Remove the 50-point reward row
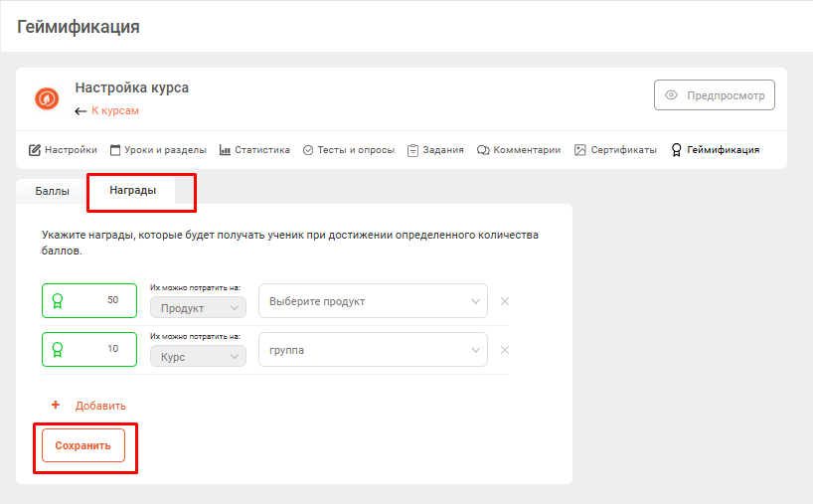The height and width of the screenshot is (504, 813). tap(504, 301)
